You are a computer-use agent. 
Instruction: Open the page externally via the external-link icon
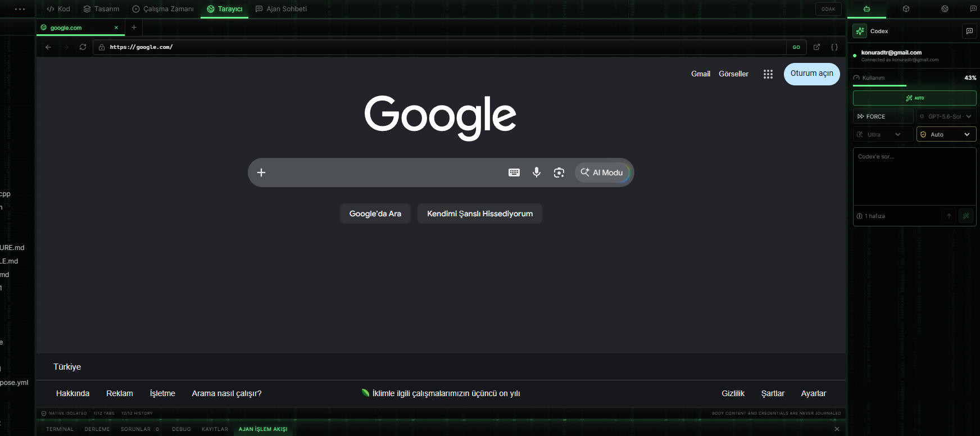pyautogui.click(x=816, y=47)
